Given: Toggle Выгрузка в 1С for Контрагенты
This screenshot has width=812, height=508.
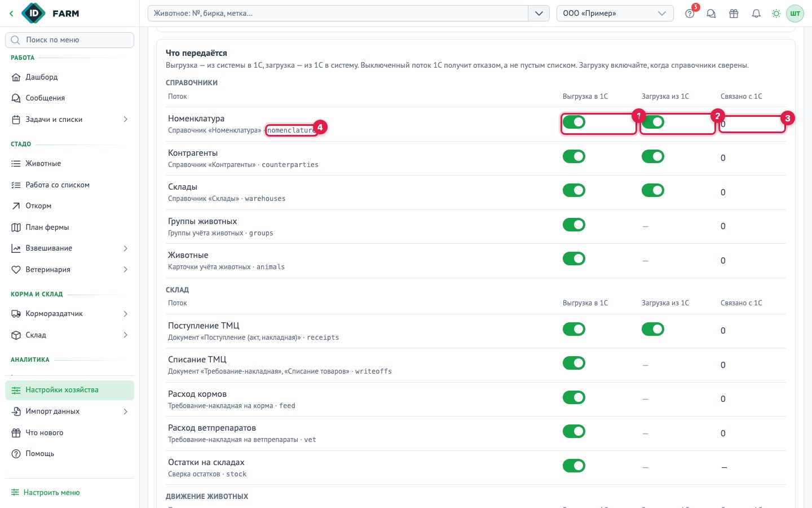Looking at the screenshot, I should pos(574,156).
